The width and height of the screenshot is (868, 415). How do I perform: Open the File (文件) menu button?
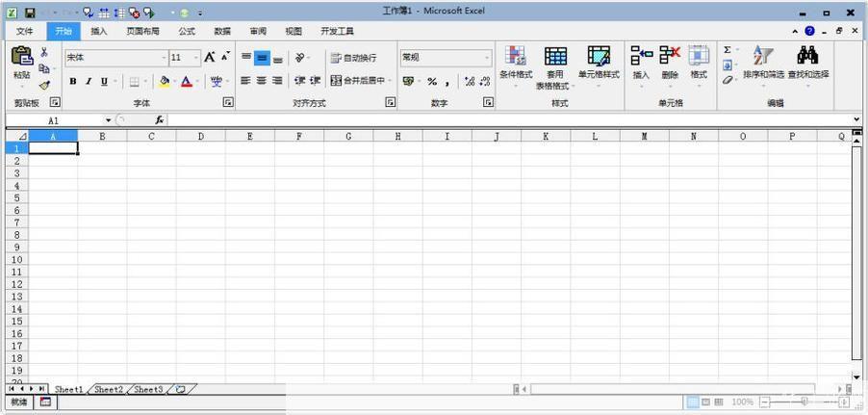click(x=24, y=31)
